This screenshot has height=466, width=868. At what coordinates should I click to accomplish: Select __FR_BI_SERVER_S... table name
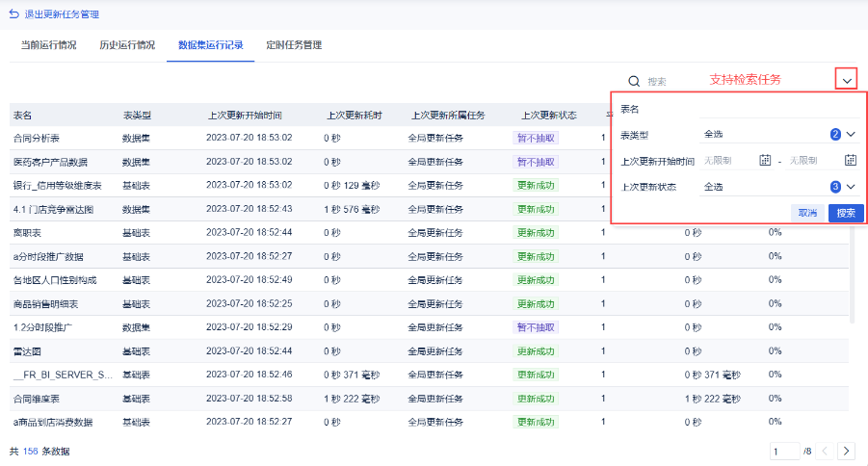point(63,375)
